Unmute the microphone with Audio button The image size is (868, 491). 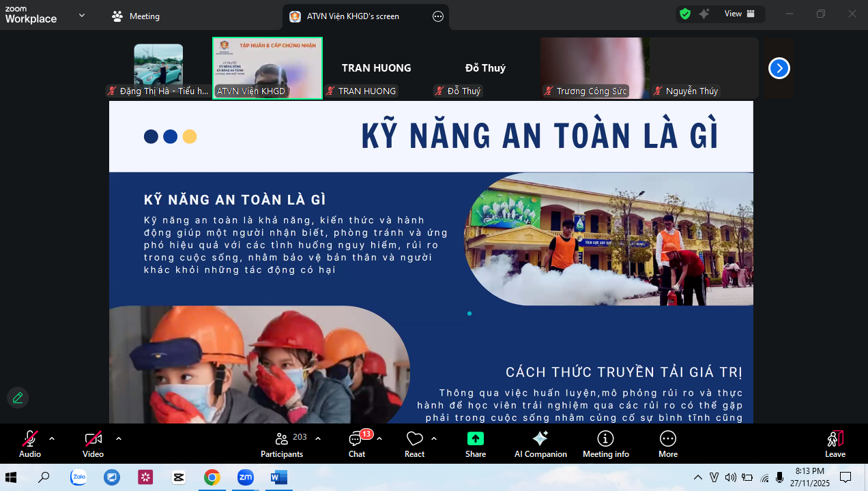point(30,444)
